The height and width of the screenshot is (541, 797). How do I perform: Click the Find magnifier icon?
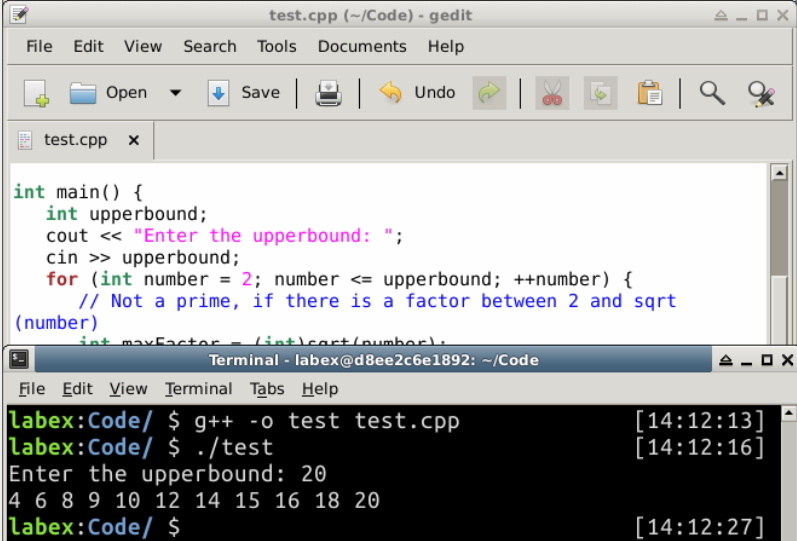point(711,93)
